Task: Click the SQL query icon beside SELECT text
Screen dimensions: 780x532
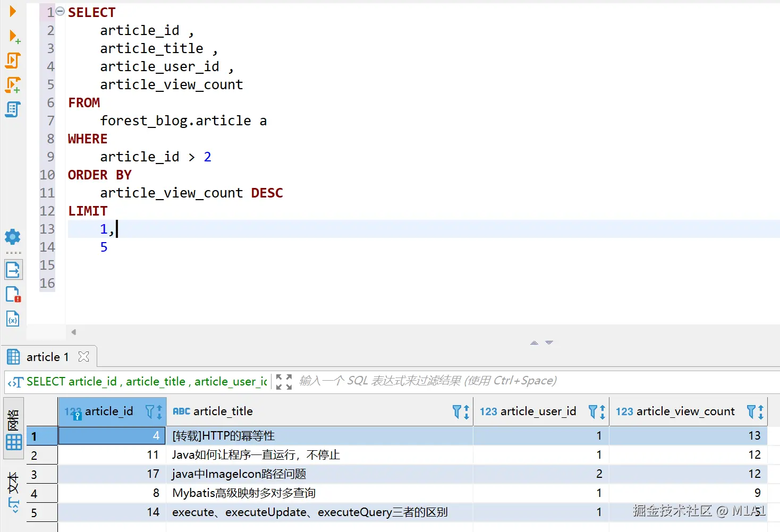Action: (x=16, y=382)
